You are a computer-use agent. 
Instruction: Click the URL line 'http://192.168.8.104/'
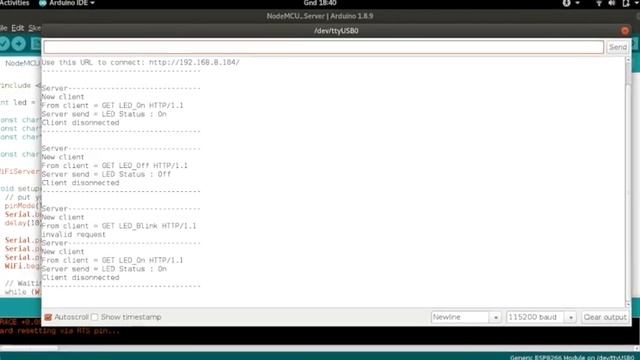194,62
